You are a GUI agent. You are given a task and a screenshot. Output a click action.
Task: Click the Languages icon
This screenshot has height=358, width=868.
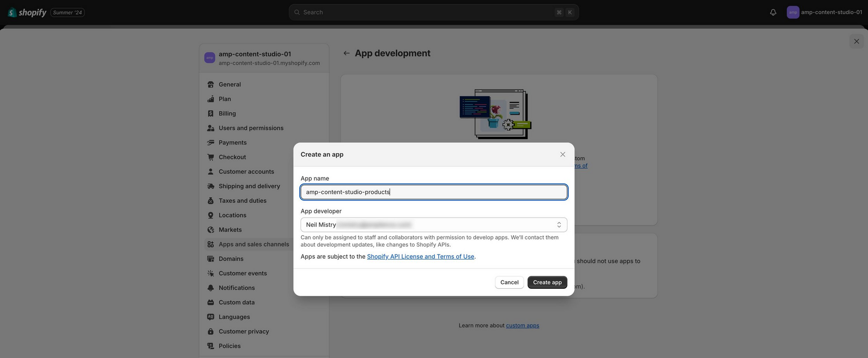click(211, 317)
